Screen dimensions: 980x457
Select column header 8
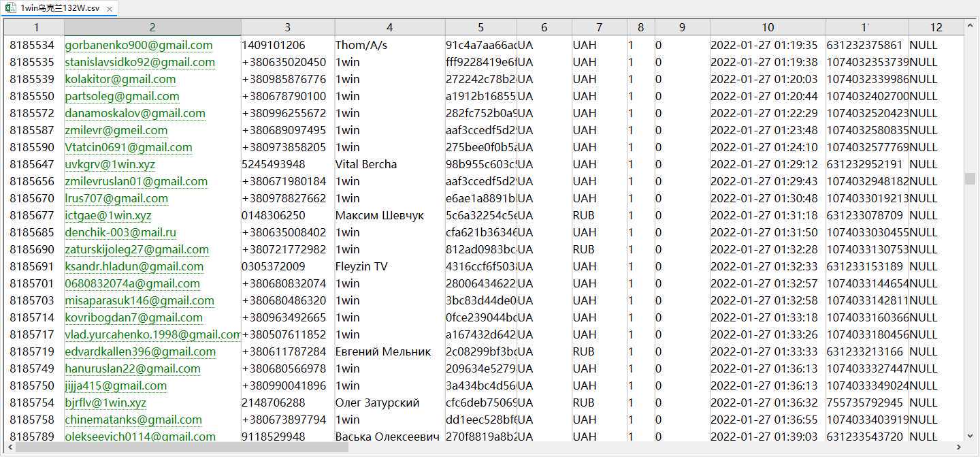coord(641,27)
